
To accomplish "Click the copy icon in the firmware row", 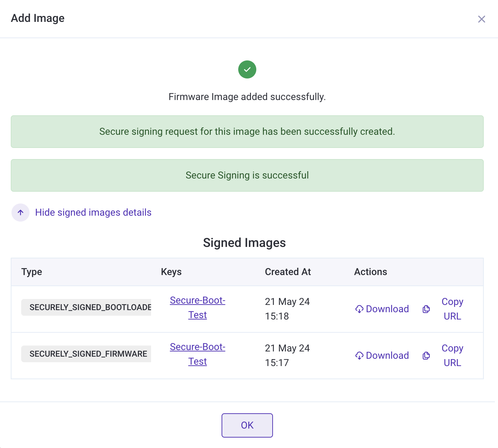I will point(426,356).
